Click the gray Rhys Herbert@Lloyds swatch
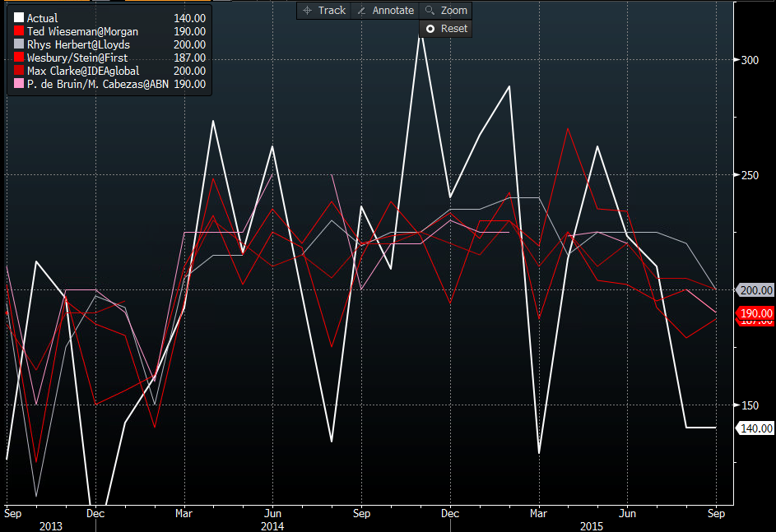 19,44
